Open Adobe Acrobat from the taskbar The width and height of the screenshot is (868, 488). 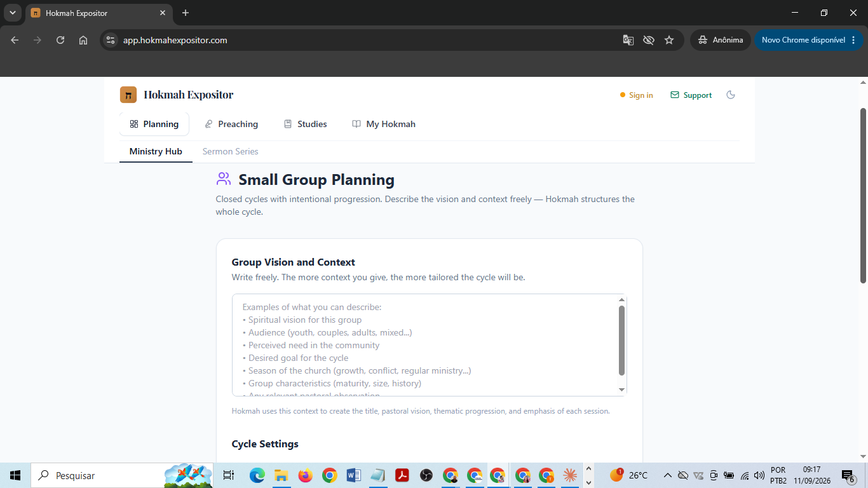pos(402,475)
